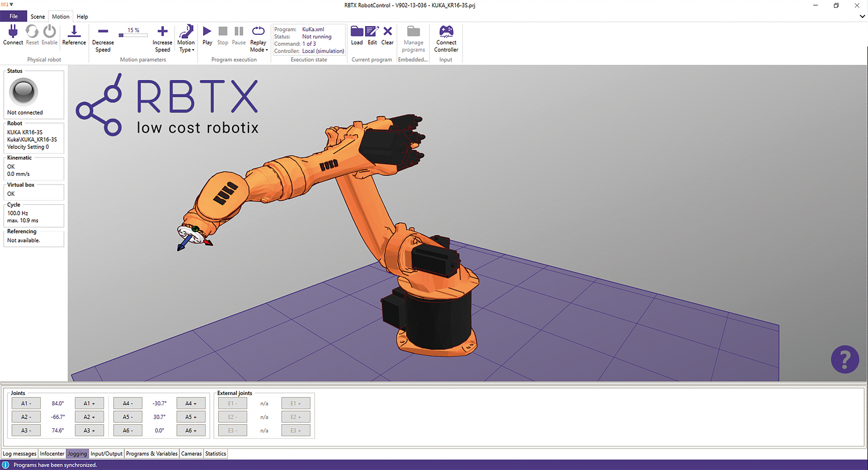868x470 pixels.
Task: Click the status bar info icon
Action: [x=6, y=465]
